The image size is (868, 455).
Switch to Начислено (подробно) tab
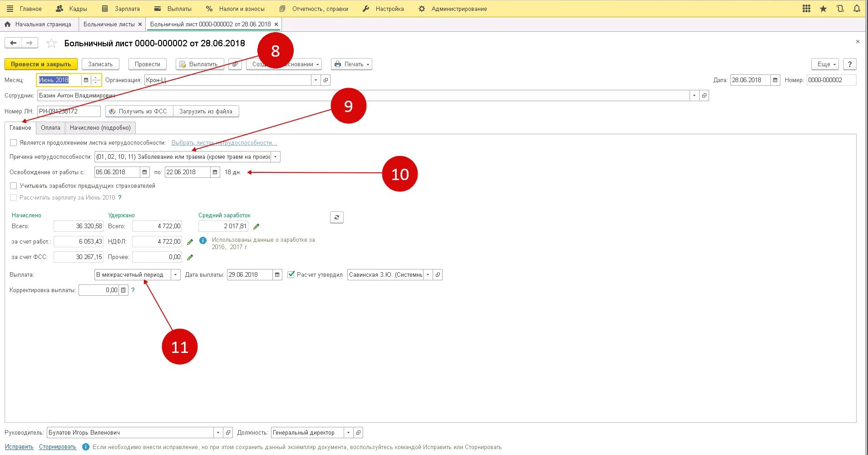click(x=100, y=127)
